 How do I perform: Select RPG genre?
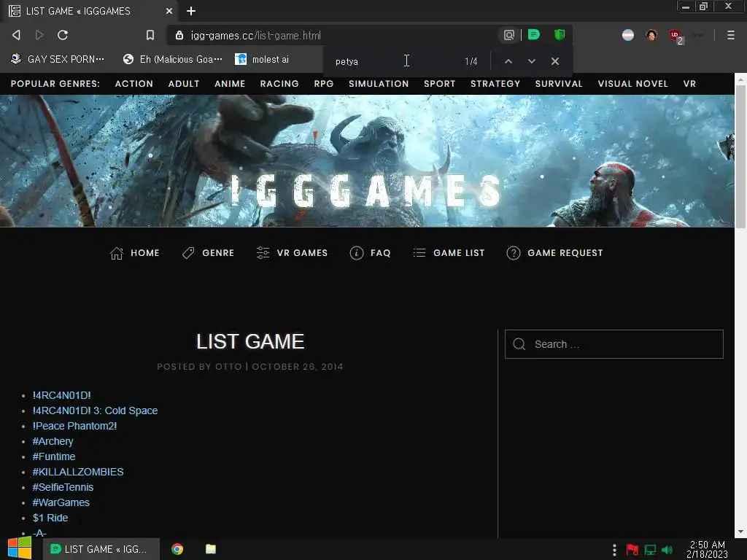point(323,84)
